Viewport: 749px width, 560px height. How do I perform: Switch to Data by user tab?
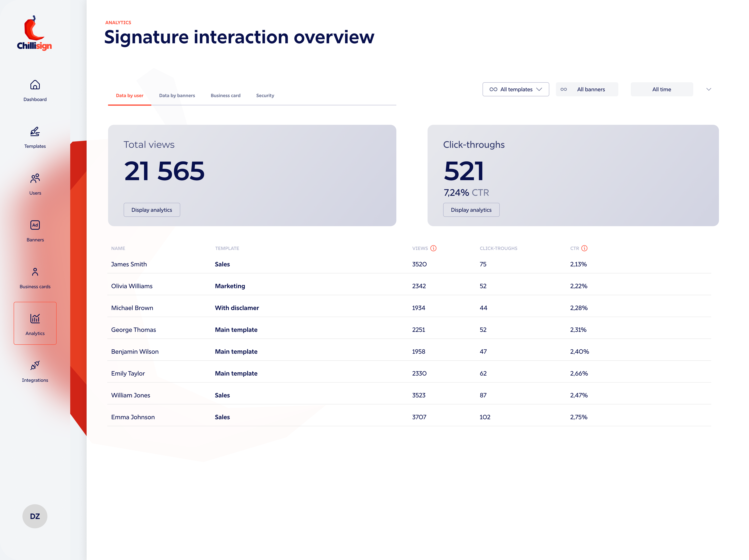pyautogui.click(x=130, y=96)
